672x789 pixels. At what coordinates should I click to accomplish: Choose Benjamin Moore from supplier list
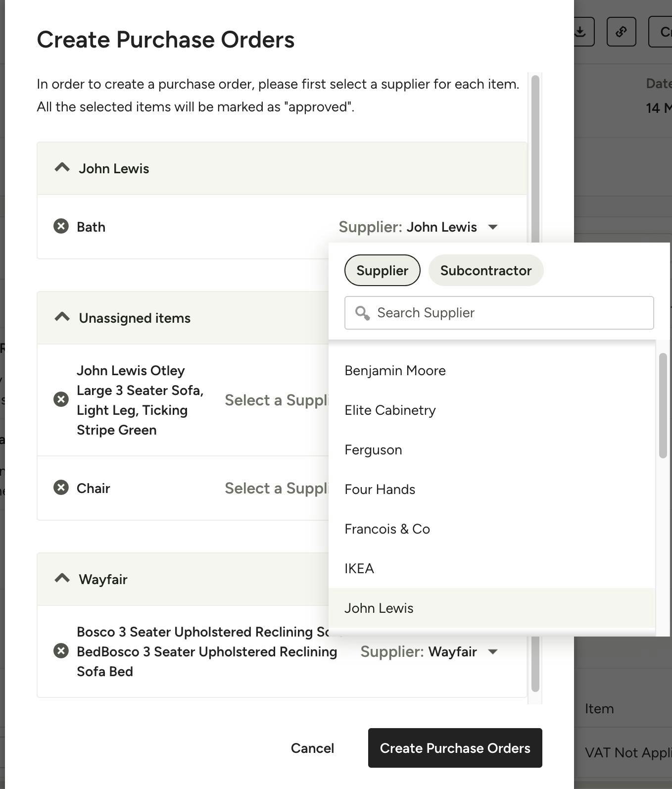point(492,371)
